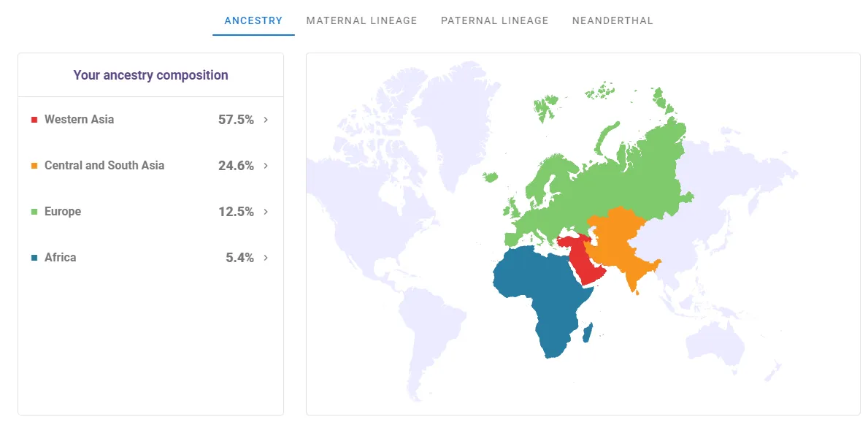Expand the Europe ancestry details
868x433 pixels.
[x=266, y=211]
